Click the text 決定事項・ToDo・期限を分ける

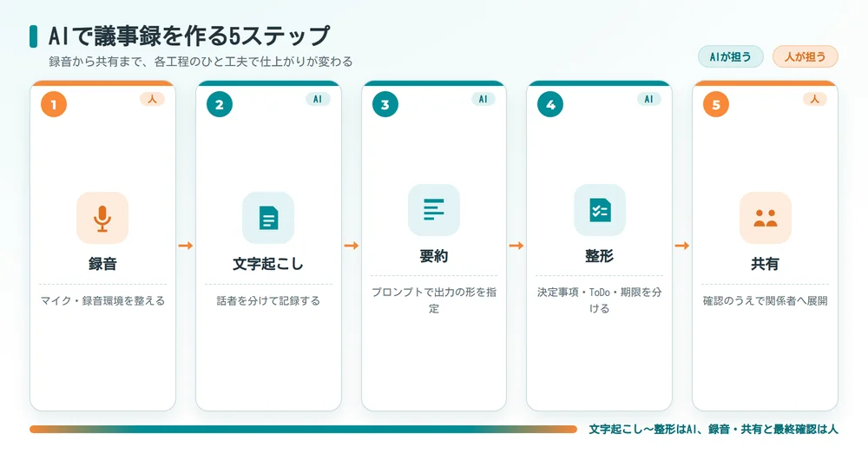(600, 300)
